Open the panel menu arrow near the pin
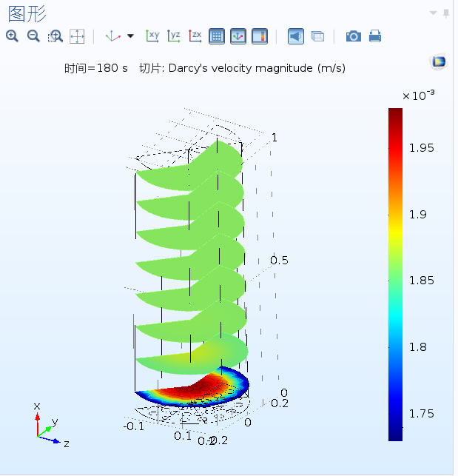This screenshot has width=458, height=476. (433, 13)
